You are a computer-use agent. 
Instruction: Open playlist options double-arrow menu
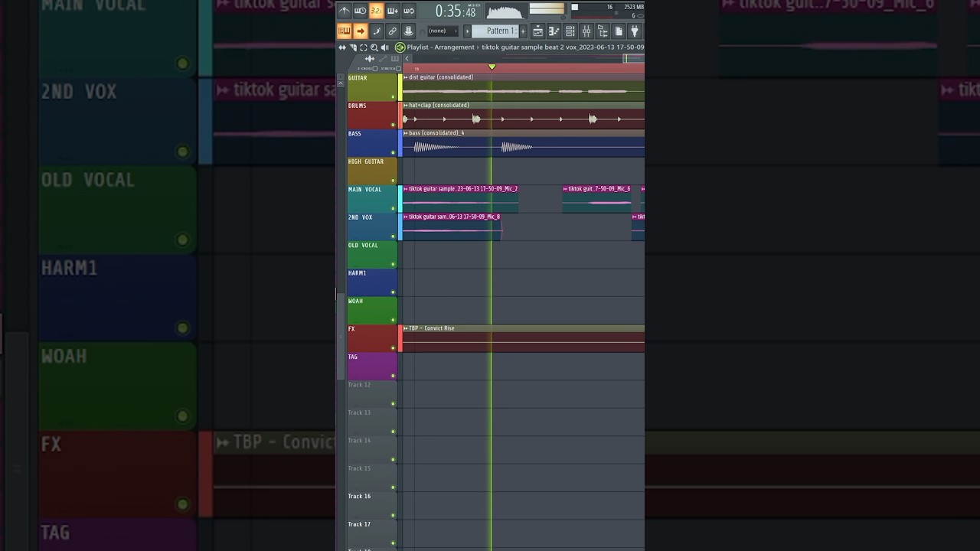coord(342,47)
